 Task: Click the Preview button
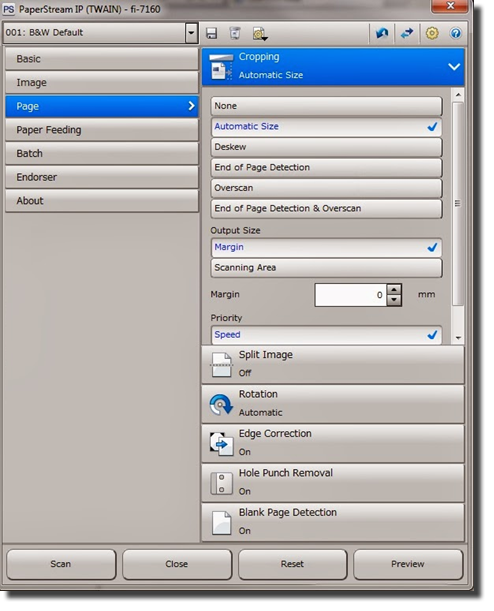[408, 564]
